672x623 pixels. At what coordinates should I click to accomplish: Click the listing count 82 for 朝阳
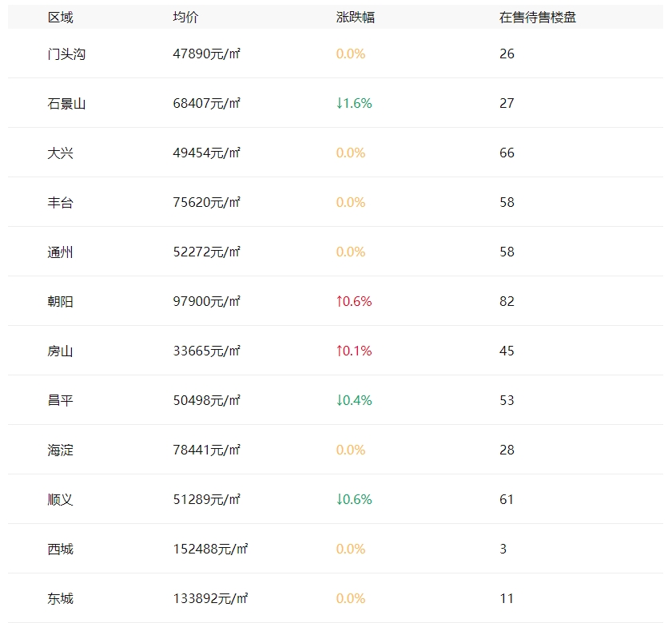click(507, 301)
